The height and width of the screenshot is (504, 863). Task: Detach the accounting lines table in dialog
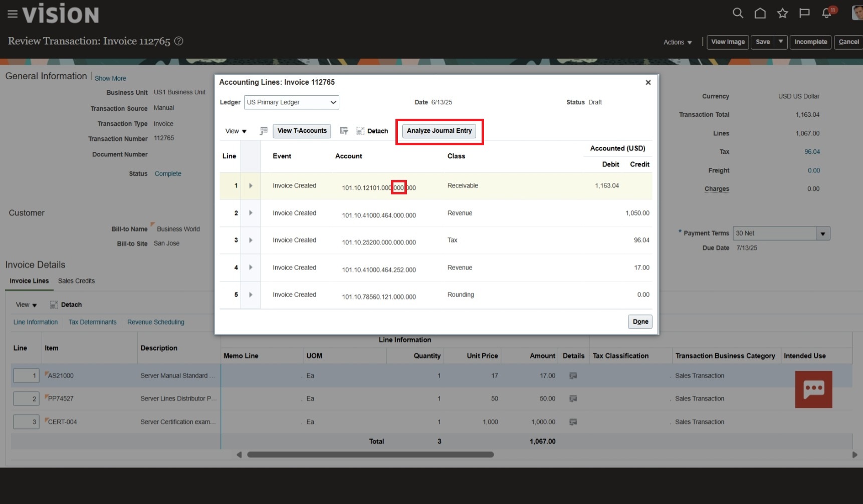click(372, 131)
